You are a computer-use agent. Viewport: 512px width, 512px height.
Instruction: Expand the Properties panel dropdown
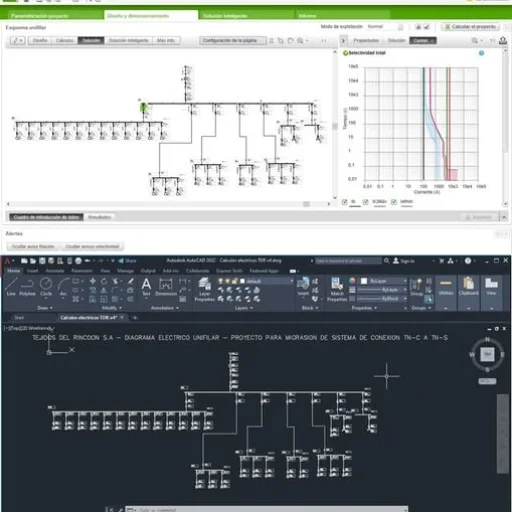[x=364, y=308]
